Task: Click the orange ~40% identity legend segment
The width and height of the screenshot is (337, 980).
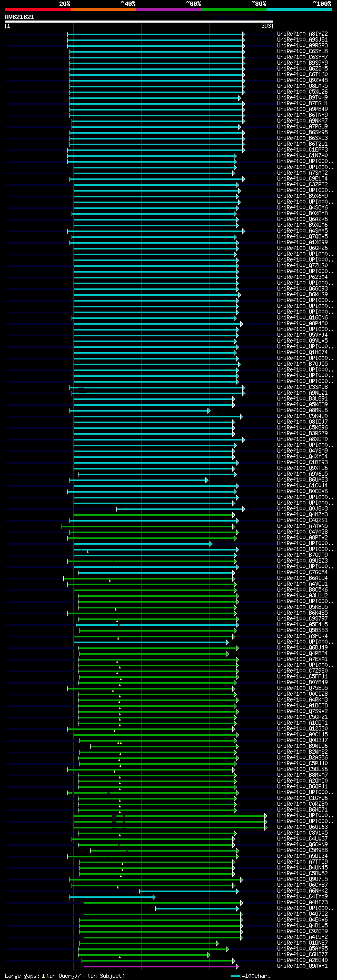Action: tap(103, 9)
